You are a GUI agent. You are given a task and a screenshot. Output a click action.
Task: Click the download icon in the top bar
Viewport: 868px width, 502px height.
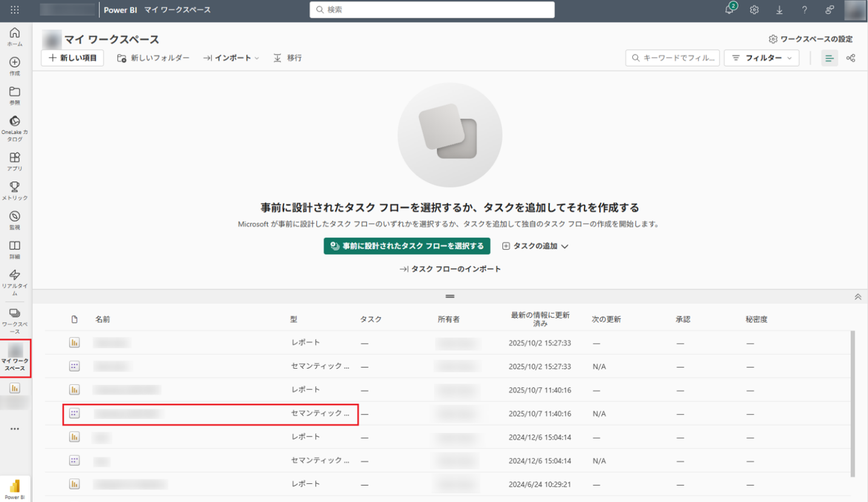(780, 10)
